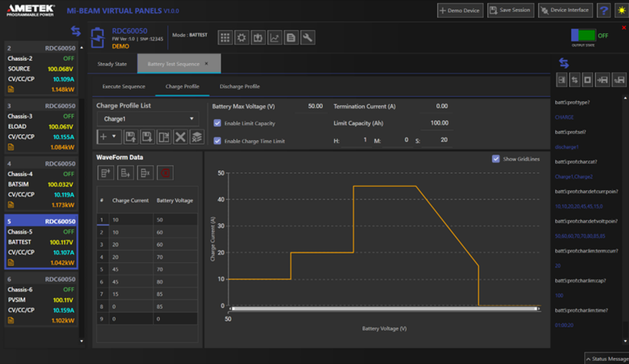
Task: Select the Chassis-6 PVSIM device card
Action: tap(41, 300)
